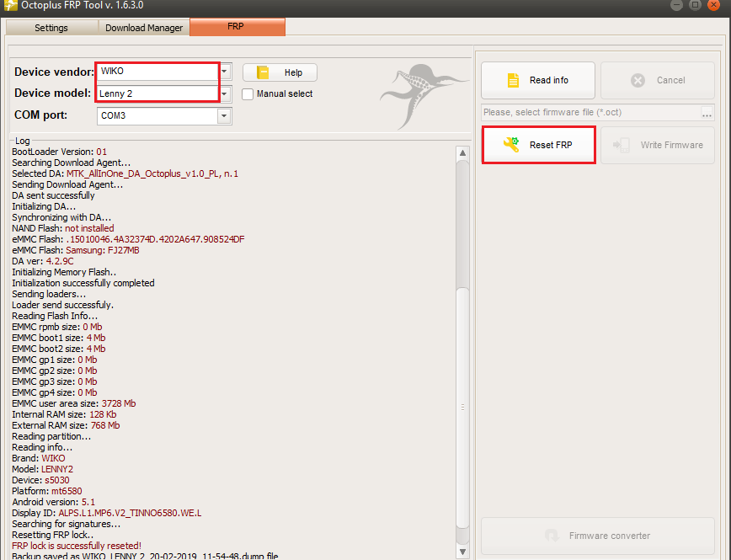Image resolution: width=731 pixels, height=560 pixels.
Task: Click the 'Display ID' log line
Action: pos(107,513)
